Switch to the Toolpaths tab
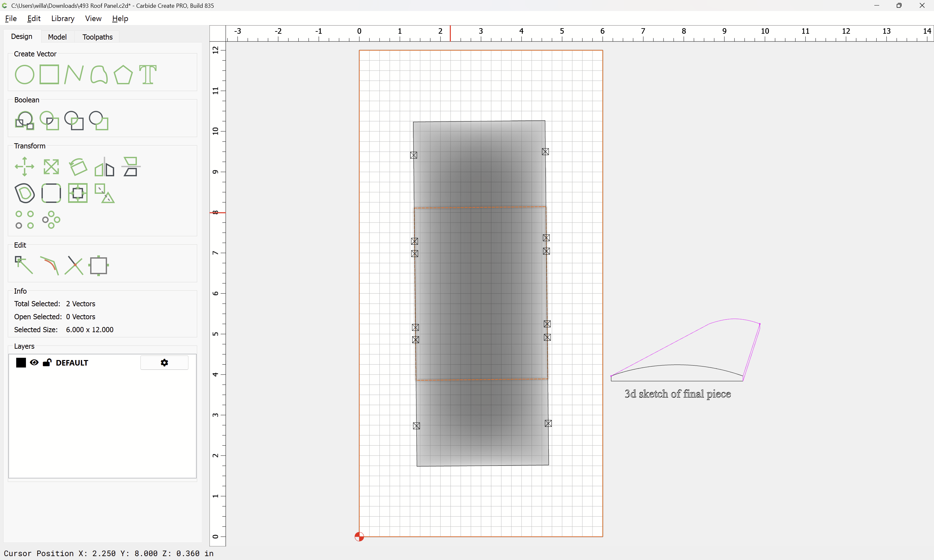Image resolution: width=934 pixels, height=560 pixels. [97, 37]
